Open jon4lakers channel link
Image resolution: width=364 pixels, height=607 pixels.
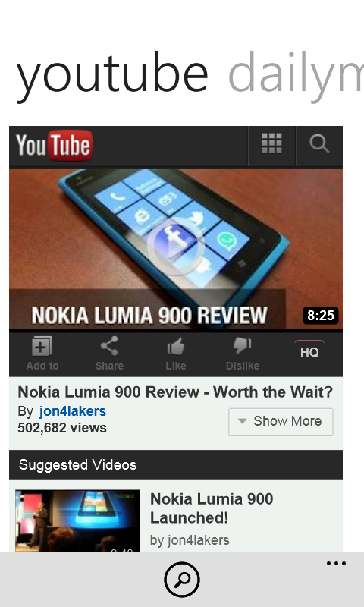[x=72, y=411]
